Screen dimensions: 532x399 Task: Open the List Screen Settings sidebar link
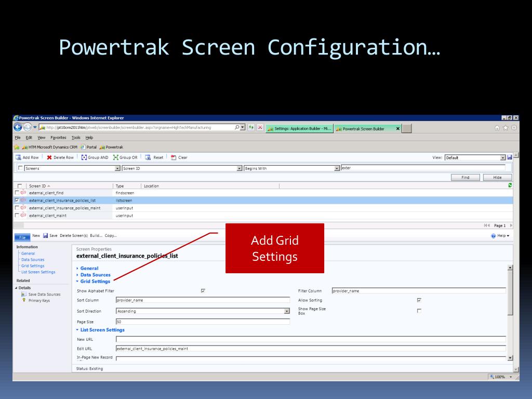[38, 272]
